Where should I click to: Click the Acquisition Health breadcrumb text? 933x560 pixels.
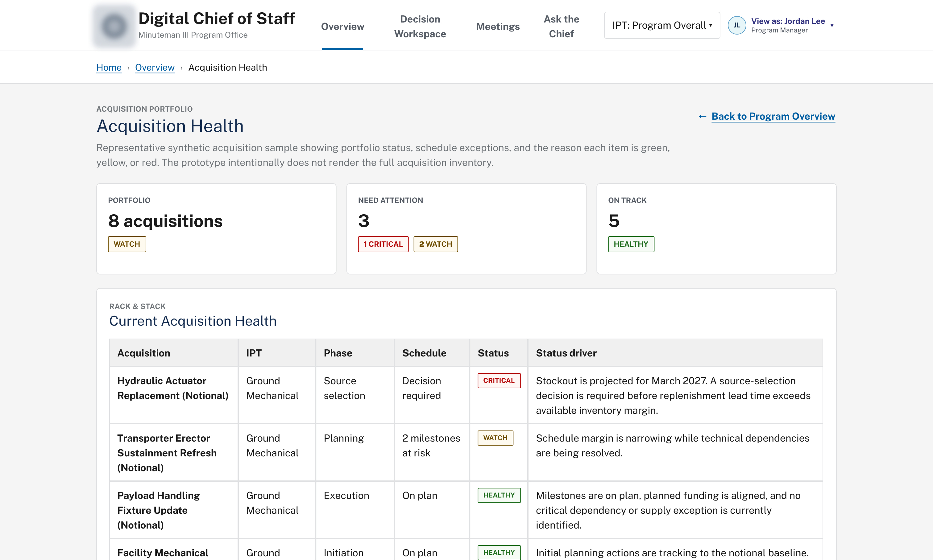[x=228, y=67]
